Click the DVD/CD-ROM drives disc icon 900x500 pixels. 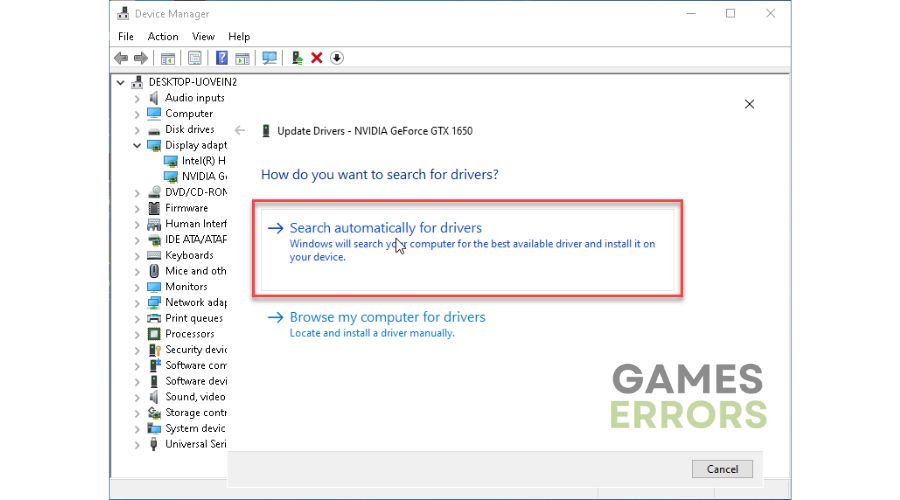pyautogui.click(x=154, y=192)
